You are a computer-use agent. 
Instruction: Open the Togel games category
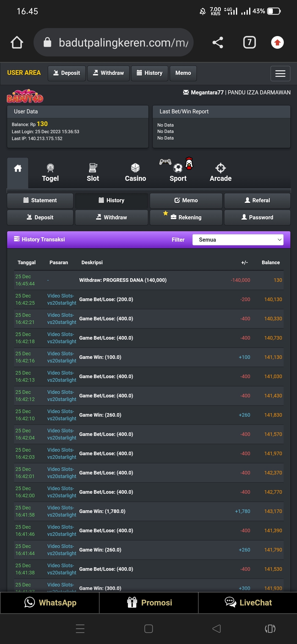(50, 173)
